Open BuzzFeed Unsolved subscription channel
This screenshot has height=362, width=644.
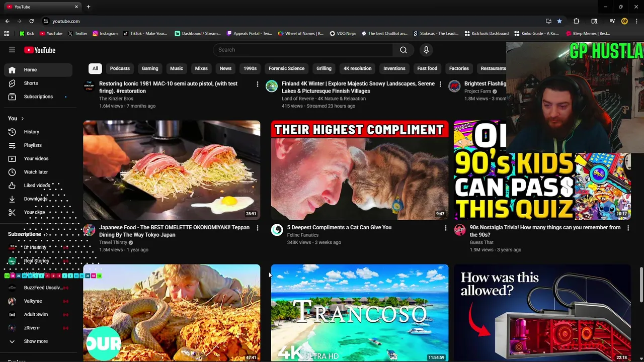pos(38,288)
